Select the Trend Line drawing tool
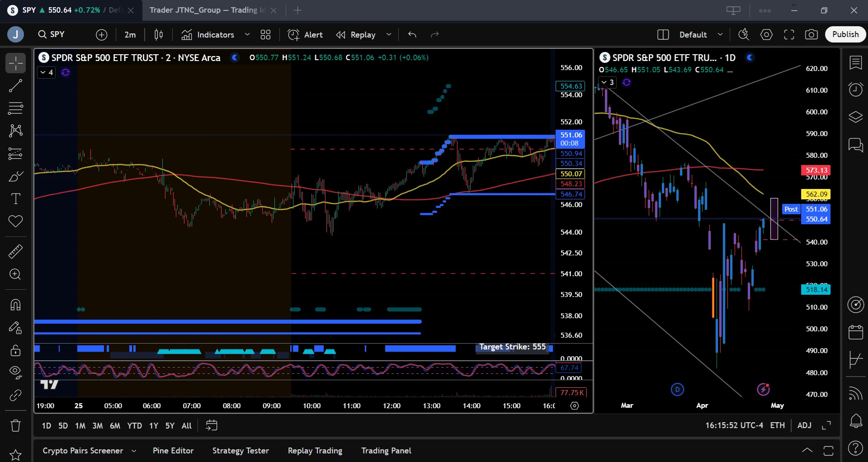Viewport: 868px width, 462px height. 15,85
